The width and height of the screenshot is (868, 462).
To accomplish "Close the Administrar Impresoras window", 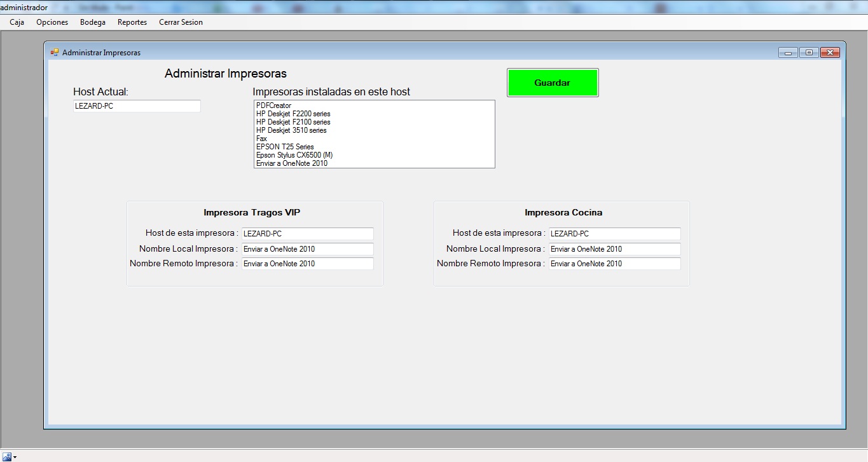I will tap(830, 53).
